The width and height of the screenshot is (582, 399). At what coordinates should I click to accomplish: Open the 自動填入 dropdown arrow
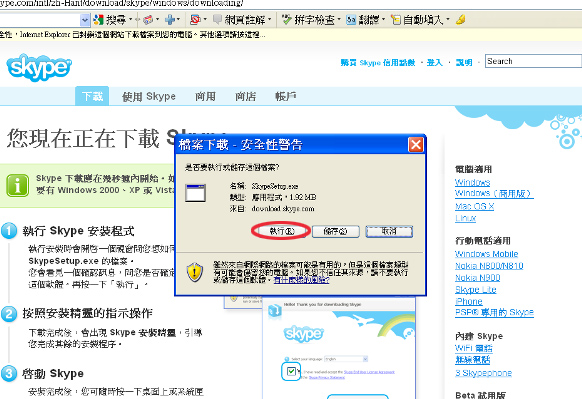coord(448,19)
